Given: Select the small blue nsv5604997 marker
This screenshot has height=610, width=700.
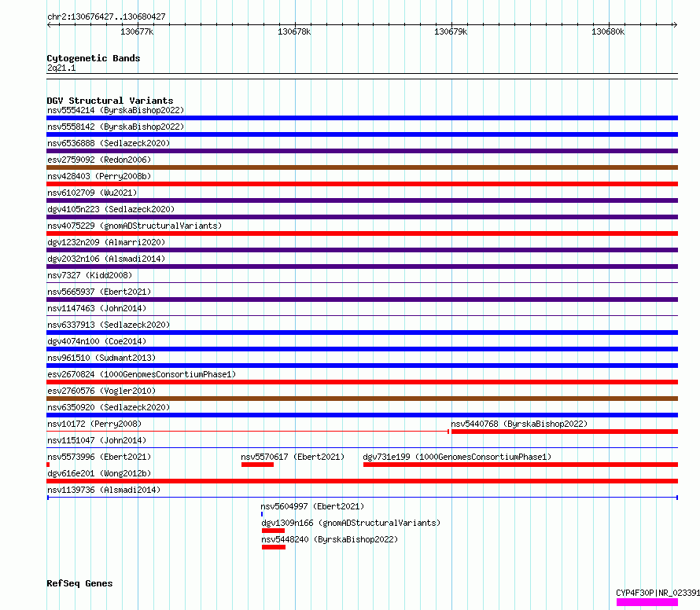Looking at the screenshot, I should click(262, 514).
